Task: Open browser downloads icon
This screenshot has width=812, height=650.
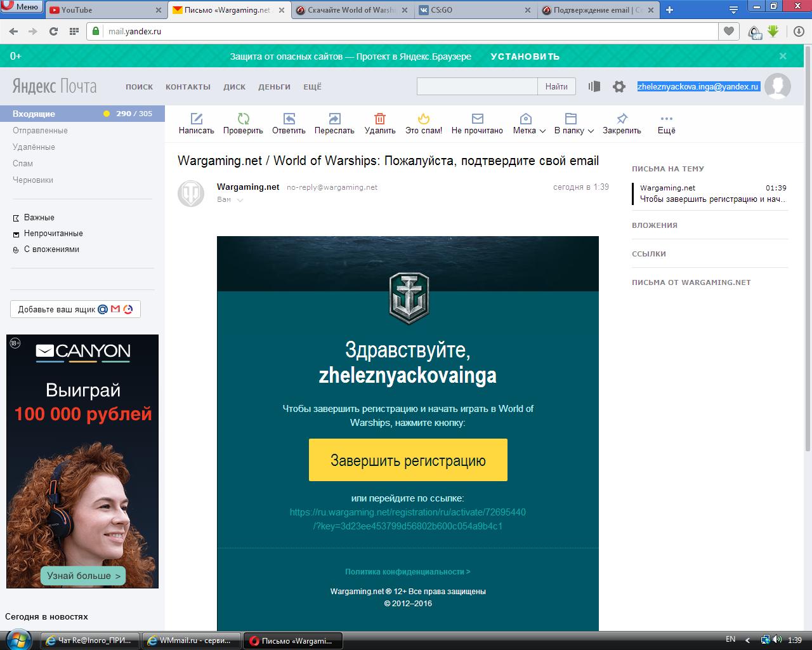Action: [x=799, y=31]
